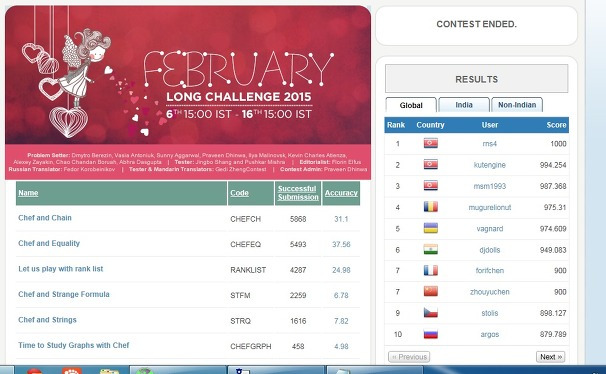This screenshot has height=374, width=606.
Task: Click the submission count 4287
Action: pyautogui.click(x=298, y=270)
